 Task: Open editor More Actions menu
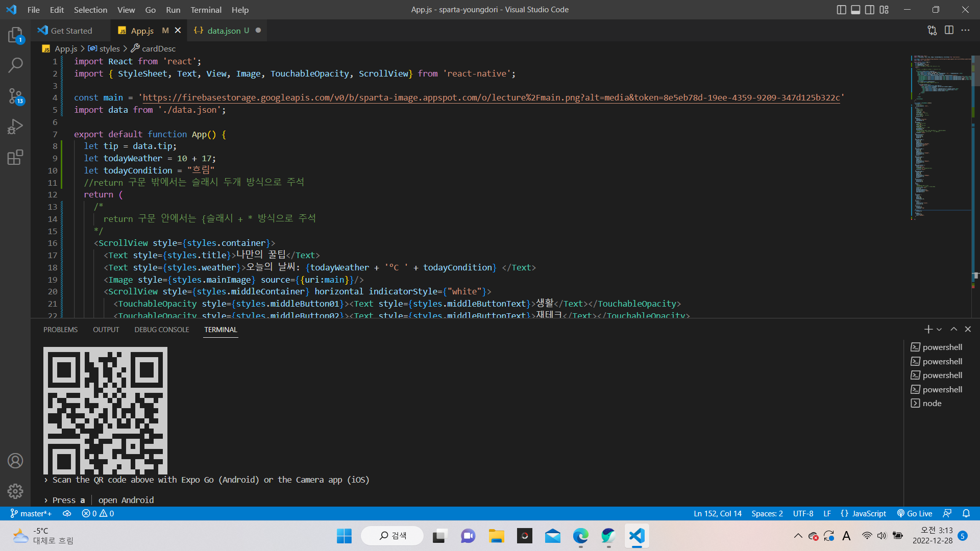(x=965, y=31)
